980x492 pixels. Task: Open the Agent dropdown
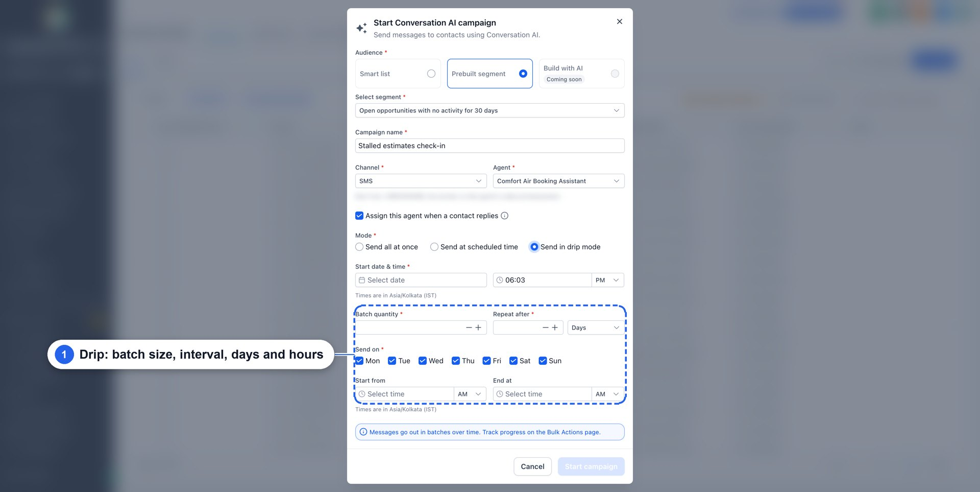559,181
